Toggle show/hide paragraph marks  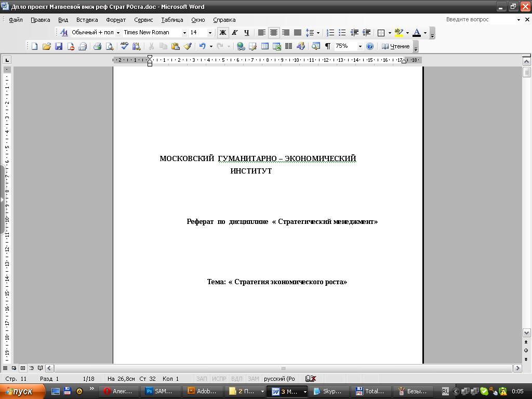pyautogui.click(x=328, y=46)
